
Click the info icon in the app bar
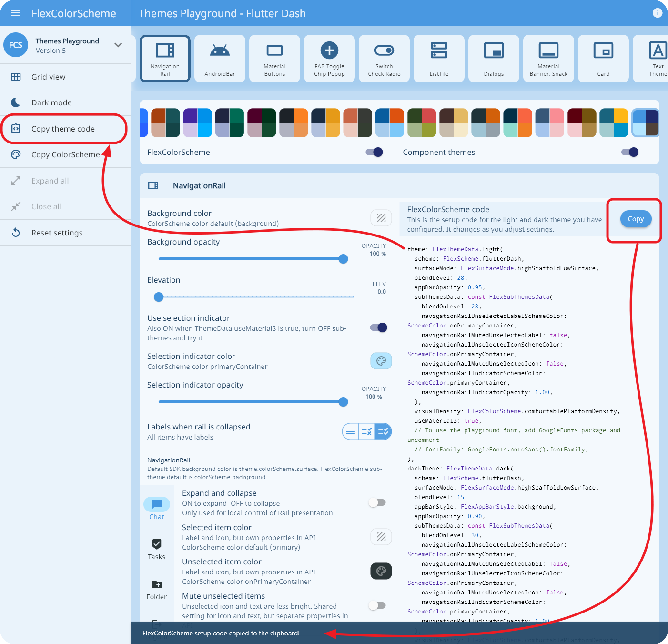658,13
